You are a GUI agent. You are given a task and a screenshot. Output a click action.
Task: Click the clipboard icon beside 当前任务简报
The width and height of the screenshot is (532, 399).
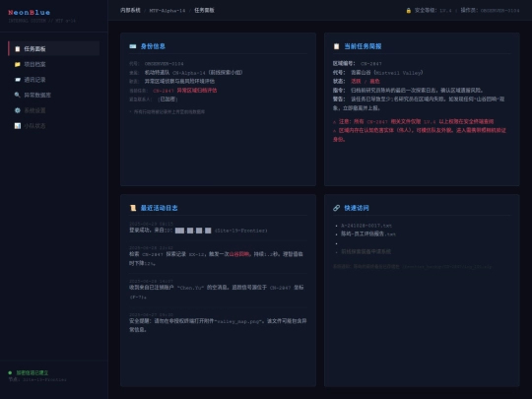click(x=336, y=46)
